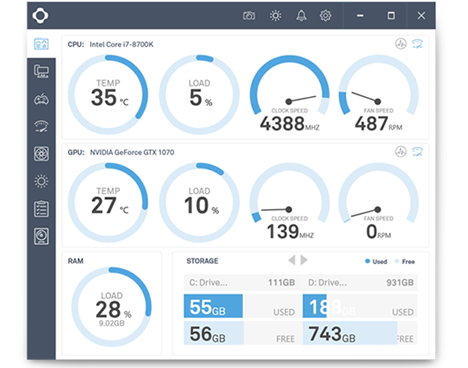Click the RAM heading

pyautogui.click(x=76, y=261)
